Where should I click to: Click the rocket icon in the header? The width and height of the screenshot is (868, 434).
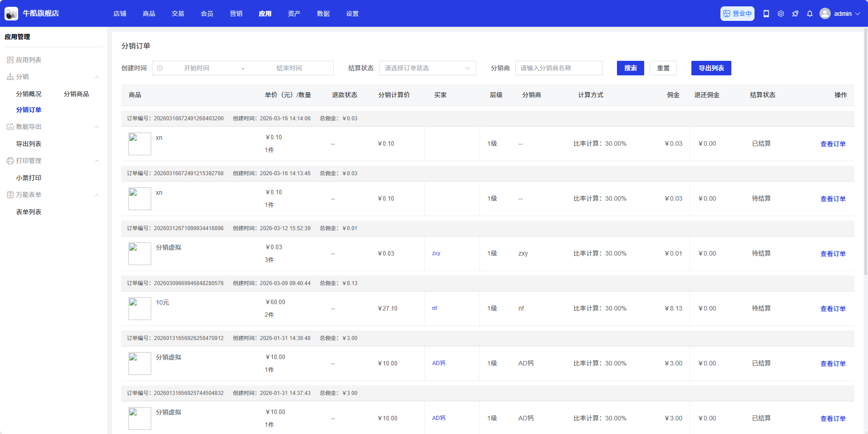(x=795, y=14)
